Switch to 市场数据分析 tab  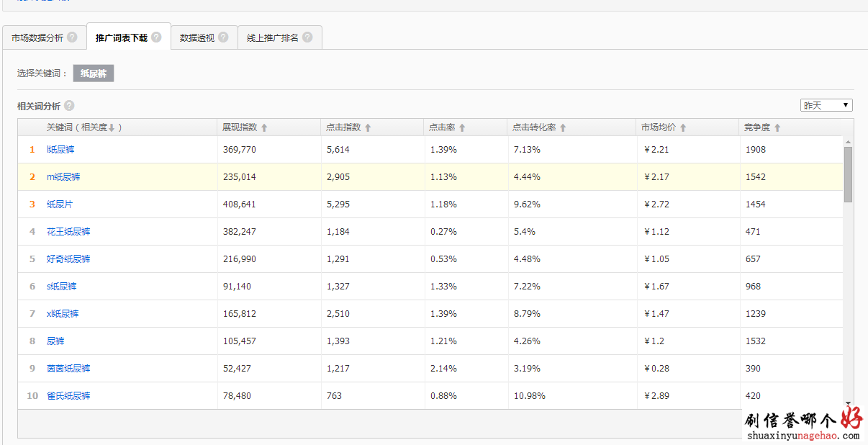click(37, 37)
